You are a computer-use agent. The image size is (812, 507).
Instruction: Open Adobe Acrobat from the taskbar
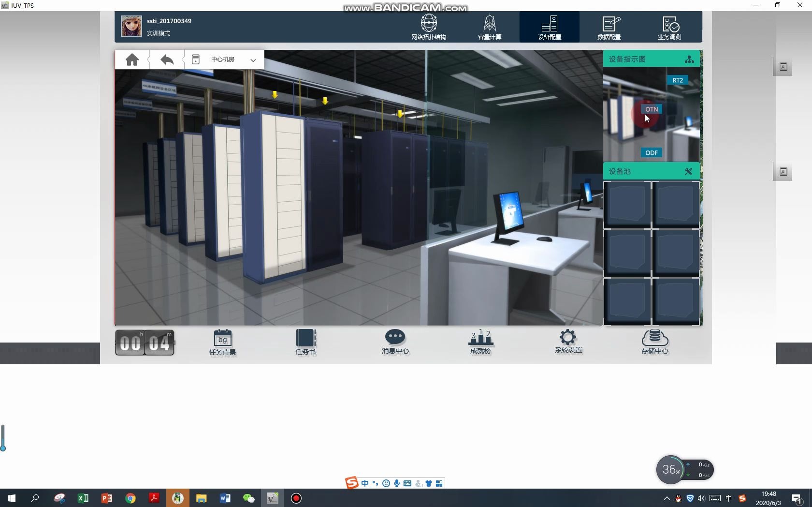[154, 498]
